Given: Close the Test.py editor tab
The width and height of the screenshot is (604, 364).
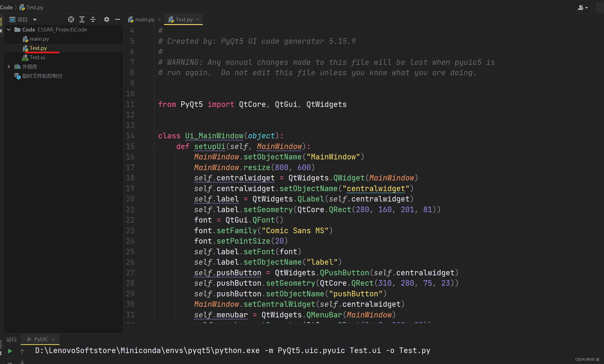Looking at the screenshot, I should [x=198, y=19].
